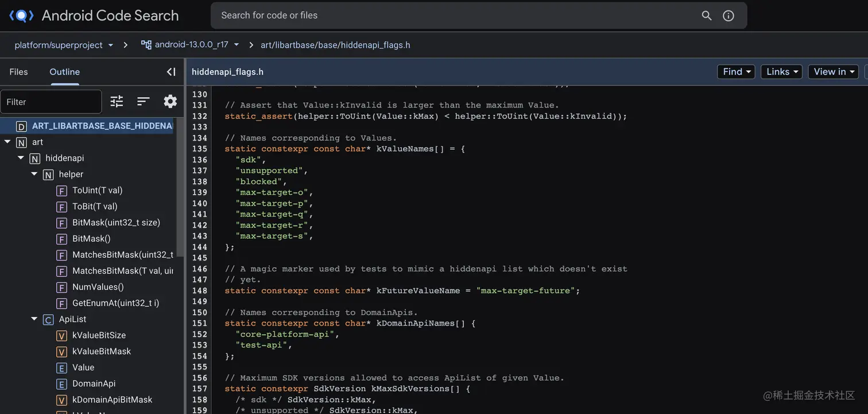Open the View in dropdown menu
868x414 pixels.
pos(833,72)
